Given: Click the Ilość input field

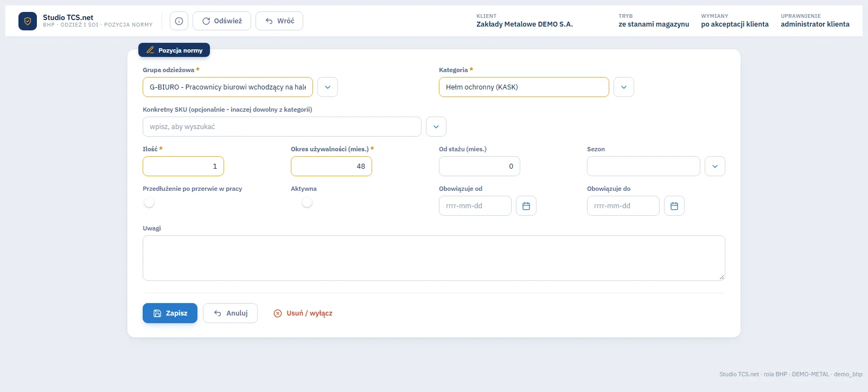Looking at the screenshot, I should point(183,166).
